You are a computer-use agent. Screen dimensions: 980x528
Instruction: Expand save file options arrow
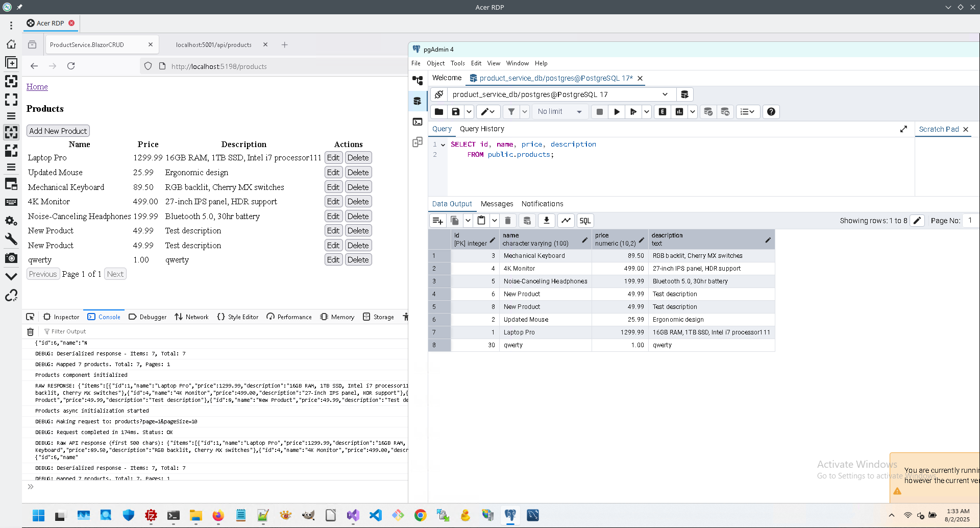469,112
